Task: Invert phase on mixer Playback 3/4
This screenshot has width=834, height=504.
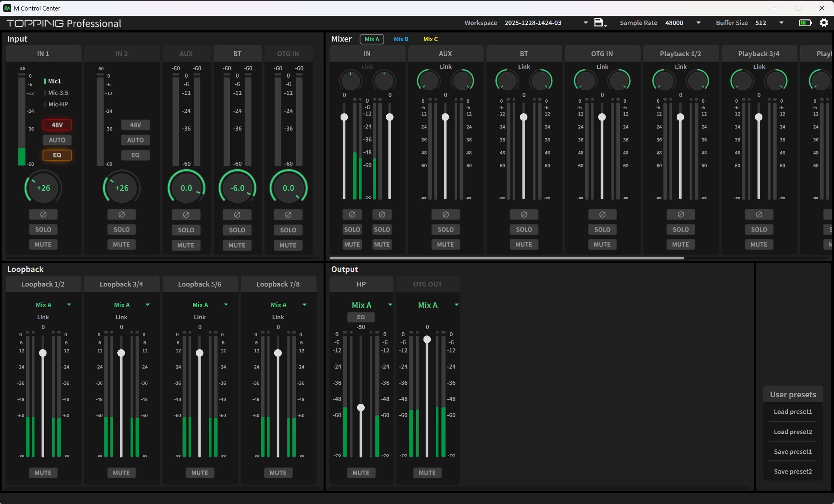Action: (759, 215)
